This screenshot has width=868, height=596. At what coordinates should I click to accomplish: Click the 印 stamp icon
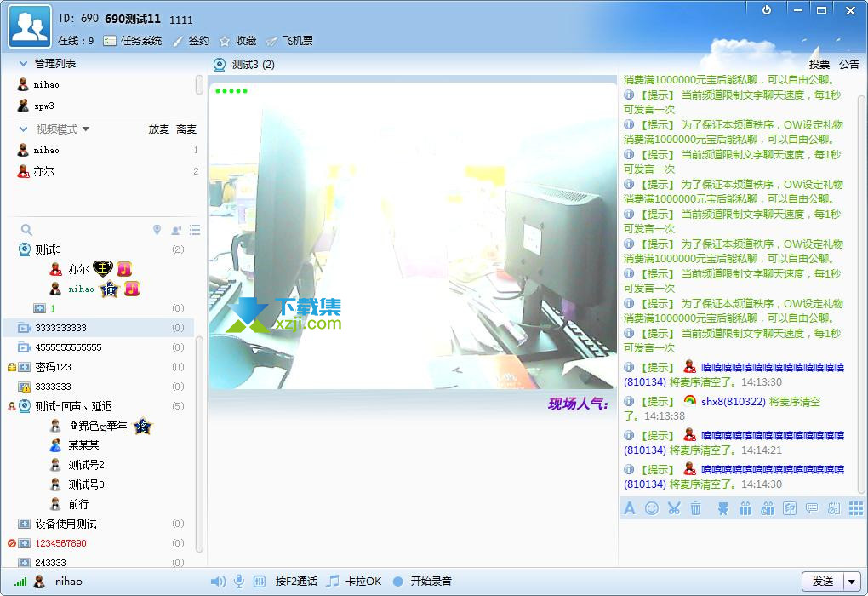pos(790,508)
